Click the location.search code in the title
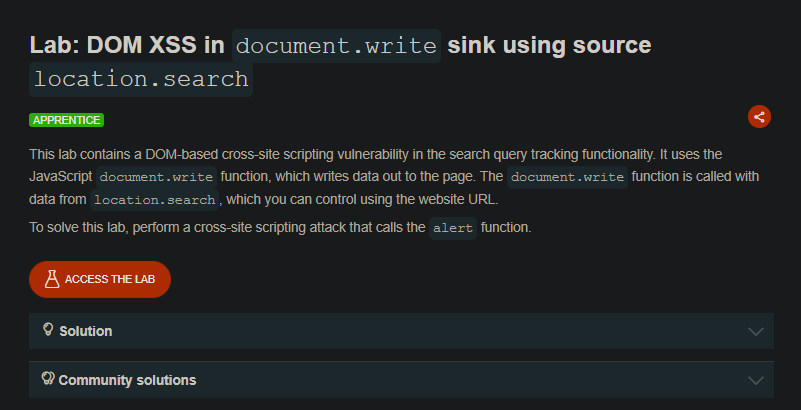 (141, 79)
